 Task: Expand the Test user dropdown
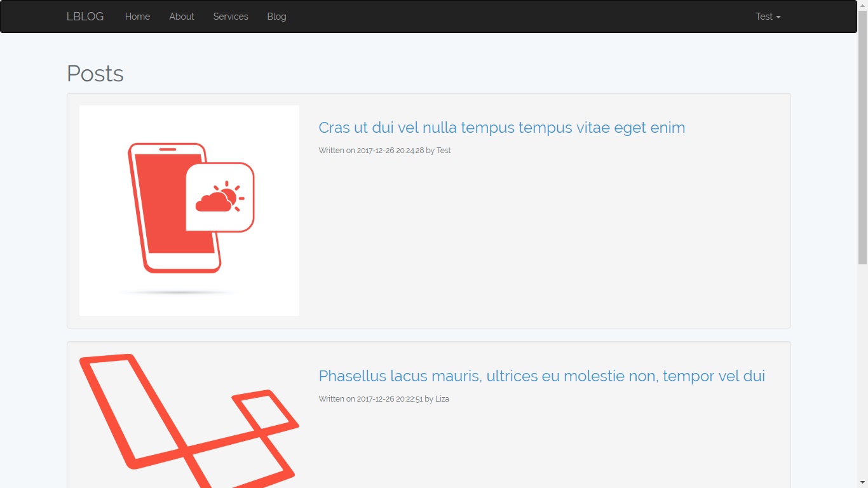768,17
